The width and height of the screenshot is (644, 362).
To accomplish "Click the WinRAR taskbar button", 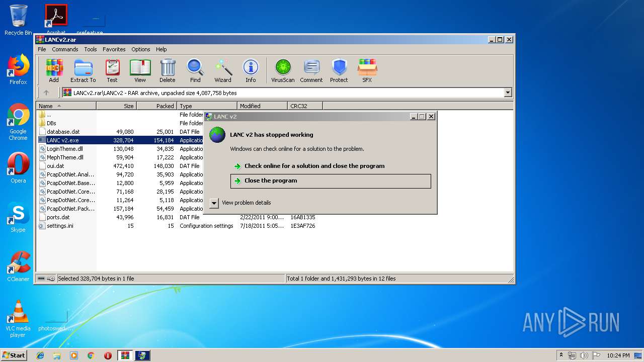I will [125, 355].
